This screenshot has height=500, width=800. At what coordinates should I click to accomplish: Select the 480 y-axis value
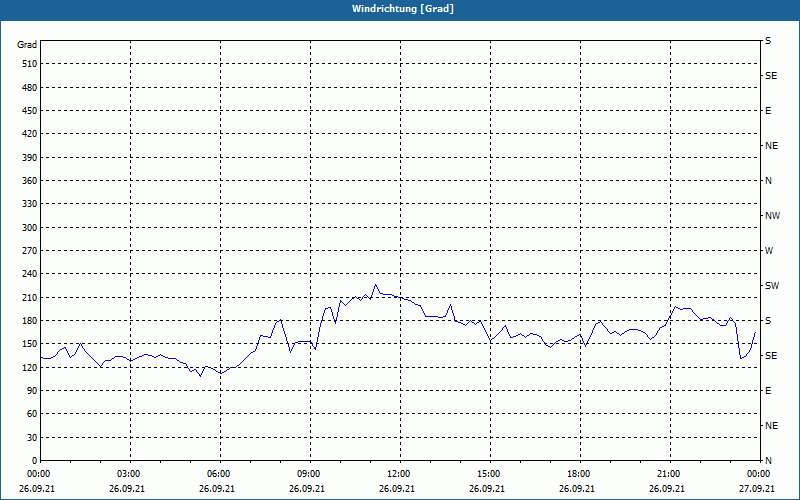pyautogui.click(x=30, y=88)
